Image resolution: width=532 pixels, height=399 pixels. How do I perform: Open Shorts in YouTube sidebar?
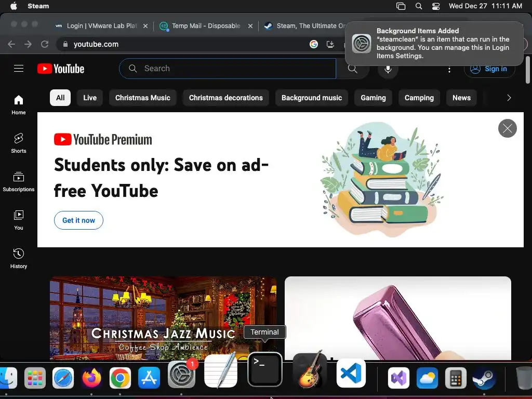19,143
